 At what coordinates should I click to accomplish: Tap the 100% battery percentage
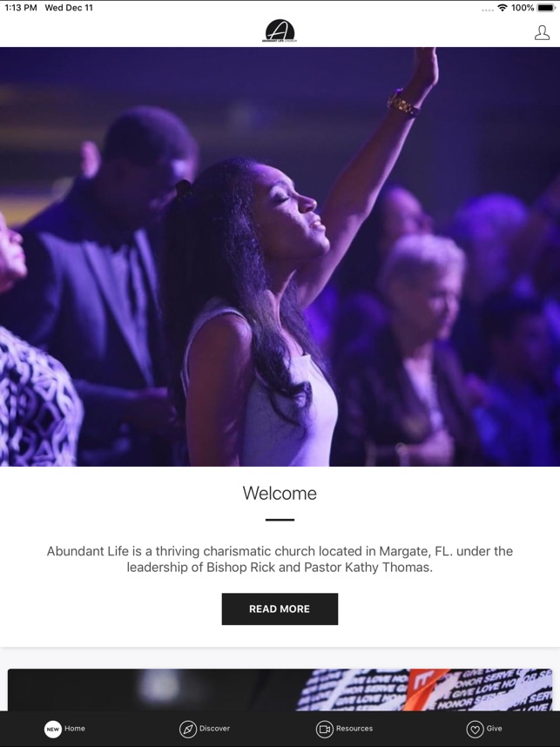[523, 8]
